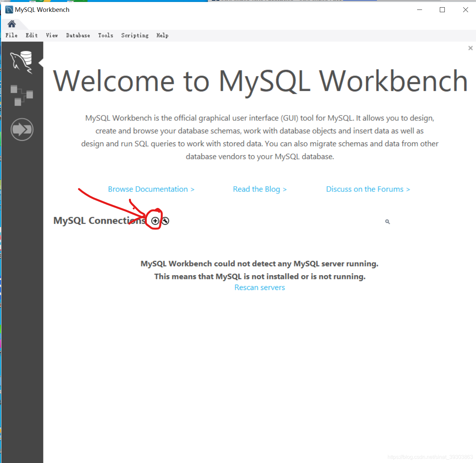Open the Edit menu
The image size is (476, 463).
pyautogui.click(x=32, y=35)
